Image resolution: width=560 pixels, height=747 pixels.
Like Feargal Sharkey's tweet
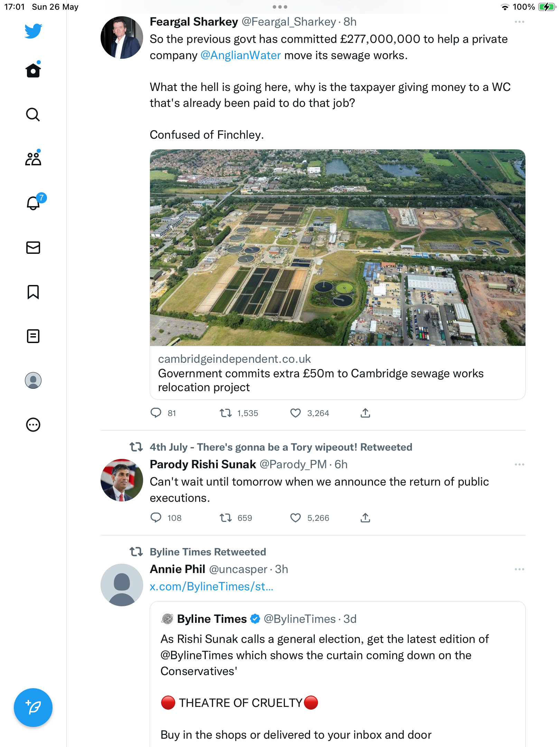pos(296,413)
